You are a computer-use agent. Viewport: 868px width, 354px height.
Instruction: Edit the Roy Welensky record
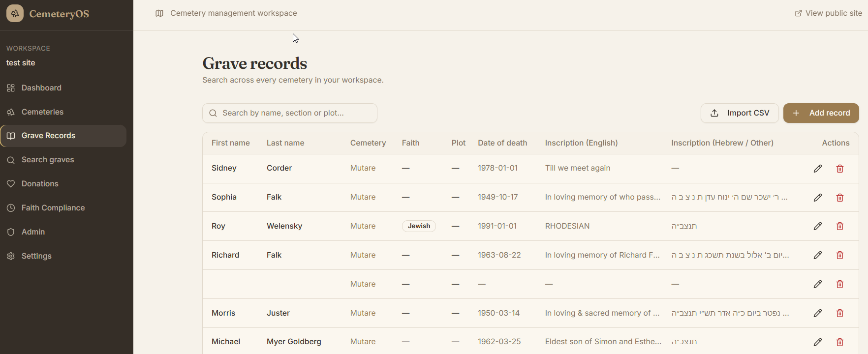point(818,226)
